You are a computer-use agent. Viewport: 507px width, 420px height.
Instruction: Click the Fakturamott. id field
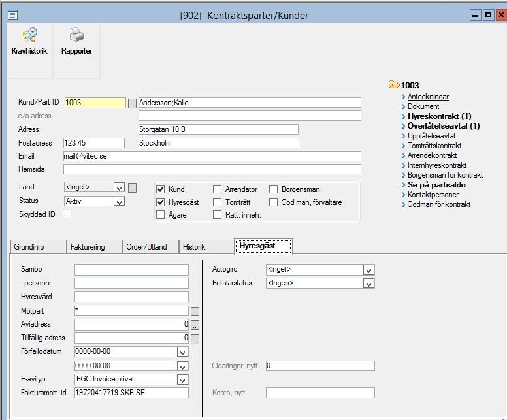coord(131,393)
